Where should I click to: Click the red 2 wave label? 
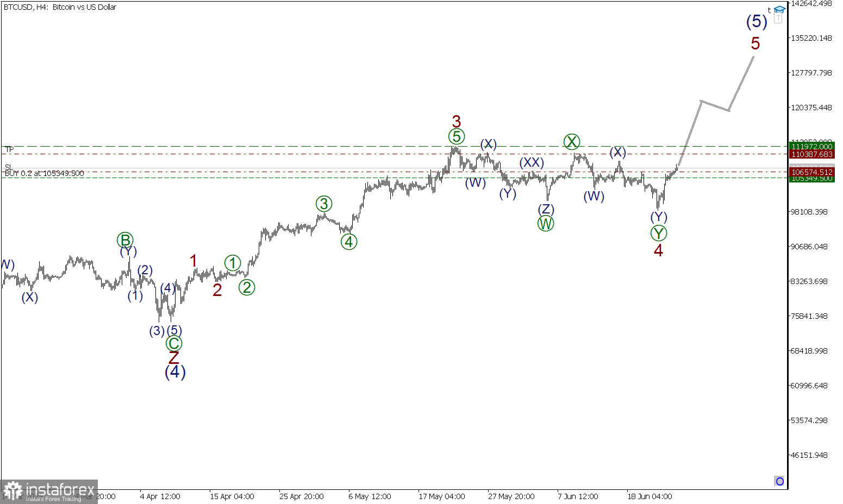217,291
